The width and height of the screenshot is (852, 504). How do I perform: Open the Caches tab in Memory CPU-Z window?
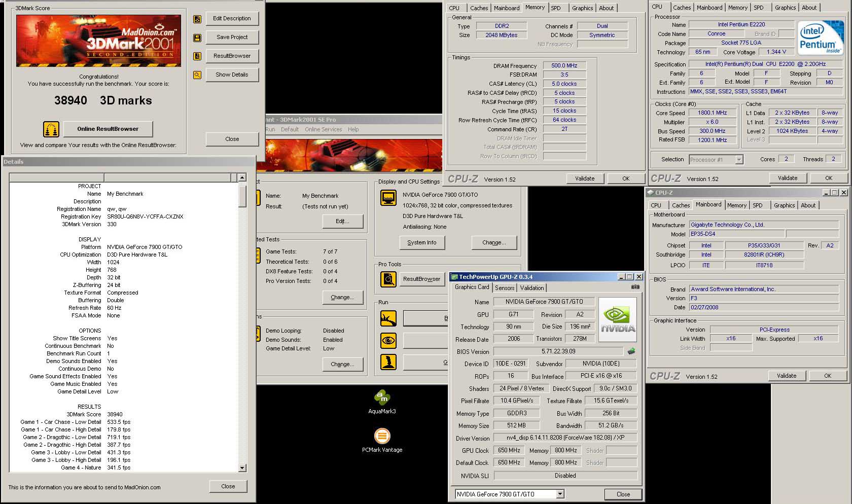point(479,8)
